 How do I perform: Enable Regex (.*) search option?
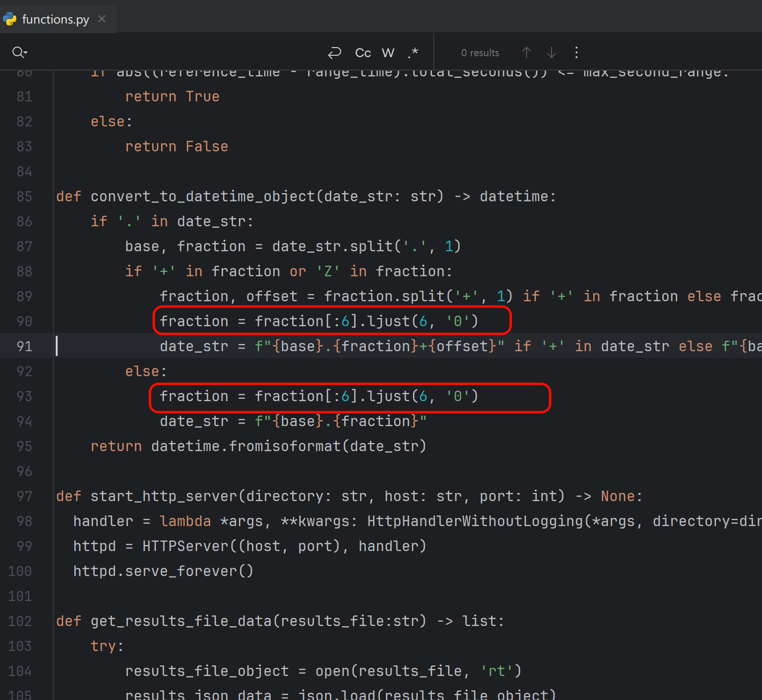click(x=413, y=52)
